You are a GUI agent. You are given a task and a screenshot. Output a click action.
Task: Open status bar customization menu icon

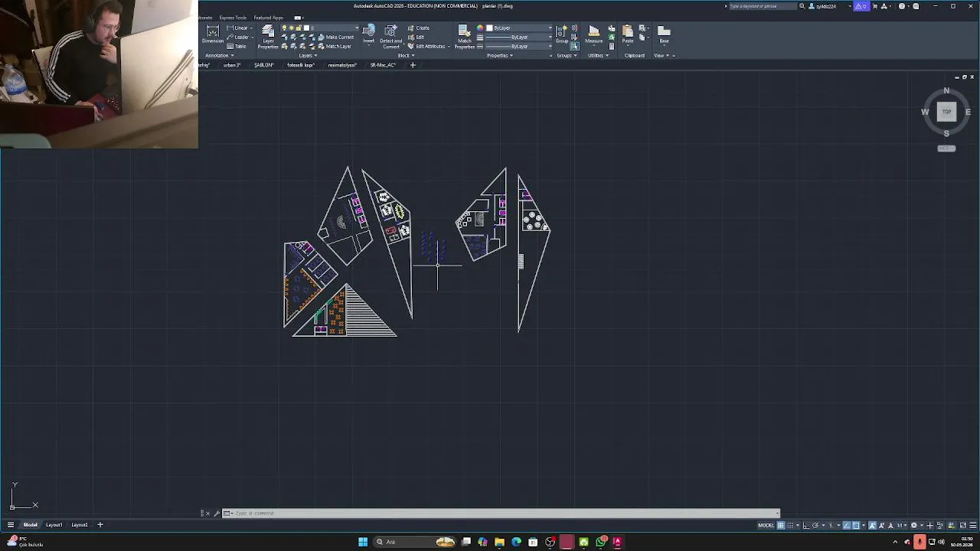tap(972, 525)
